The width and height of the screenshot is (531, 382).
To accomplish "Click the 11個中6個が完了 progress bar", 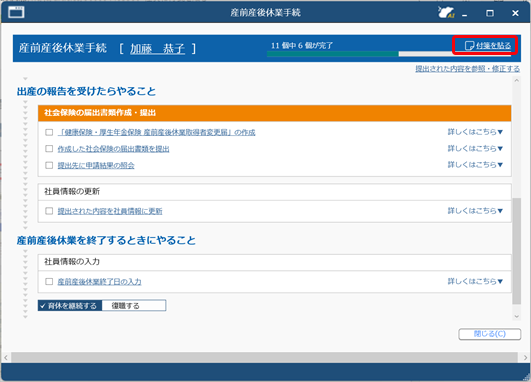I will pos(389,54).
